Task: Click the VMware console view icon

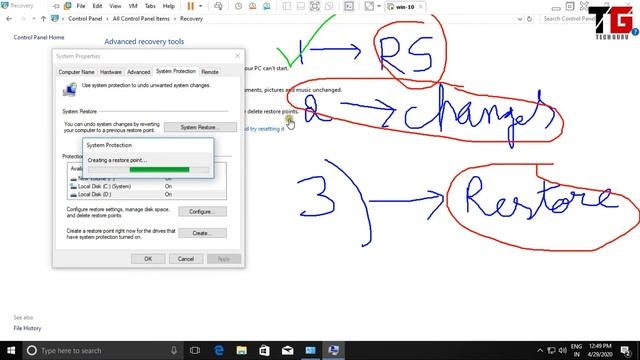Action: coord(349,6)
